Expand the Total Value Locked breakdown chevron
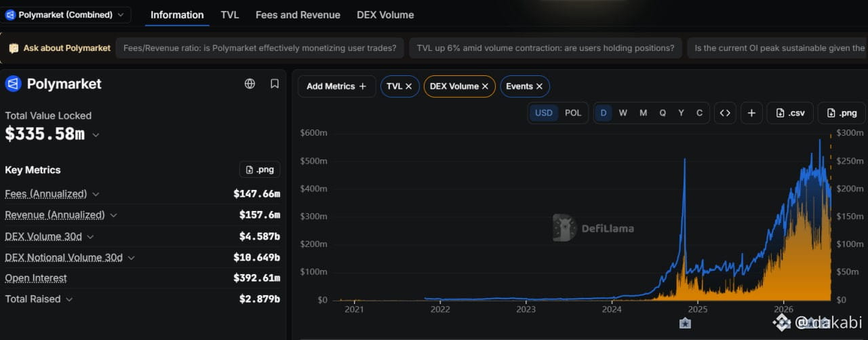The image size is (868, 340). coord(96,135)
